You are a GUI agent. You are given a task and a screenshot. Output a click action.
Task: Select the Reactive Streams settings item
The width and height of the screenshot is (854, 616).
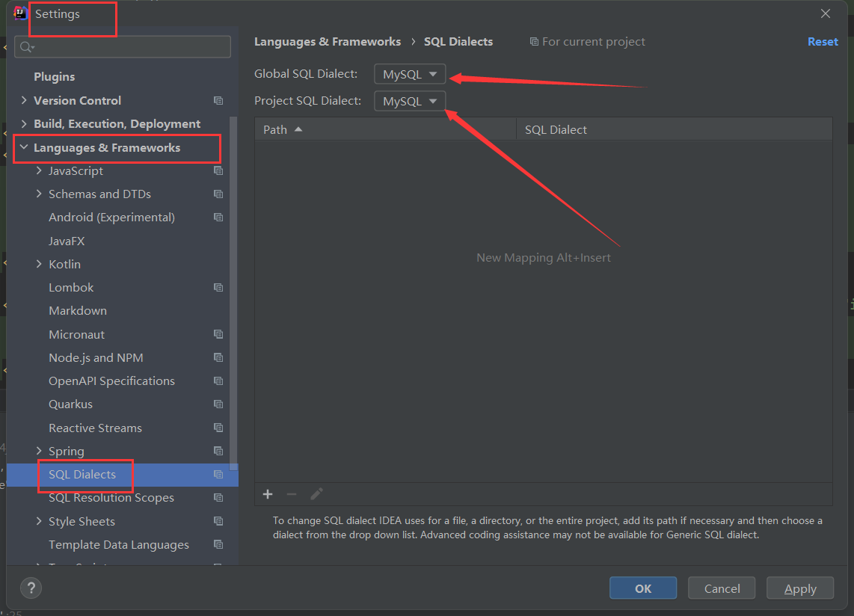pos(95,428)
